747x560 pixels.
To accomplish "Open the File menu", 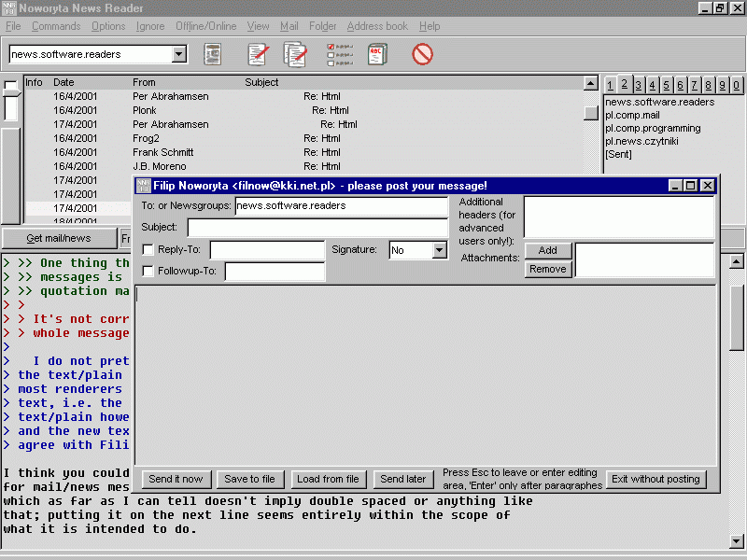I will pyautogui.click(x=13, y=26).
